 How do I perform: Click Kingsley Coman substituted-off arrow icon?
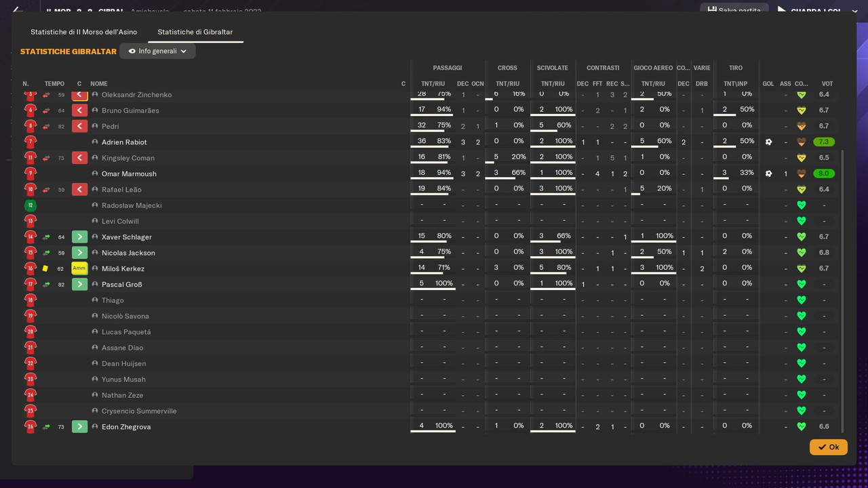79,158
